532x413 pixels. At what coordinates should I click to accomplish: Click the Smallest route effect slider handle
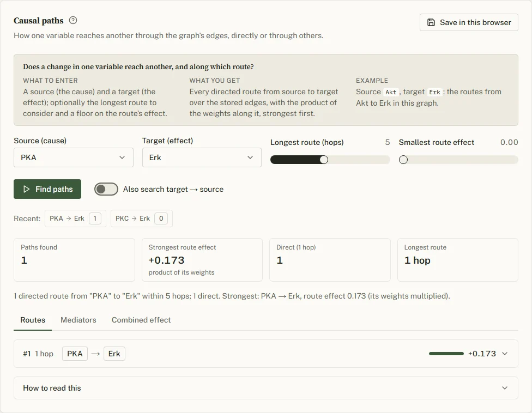(x=403, y=160)
